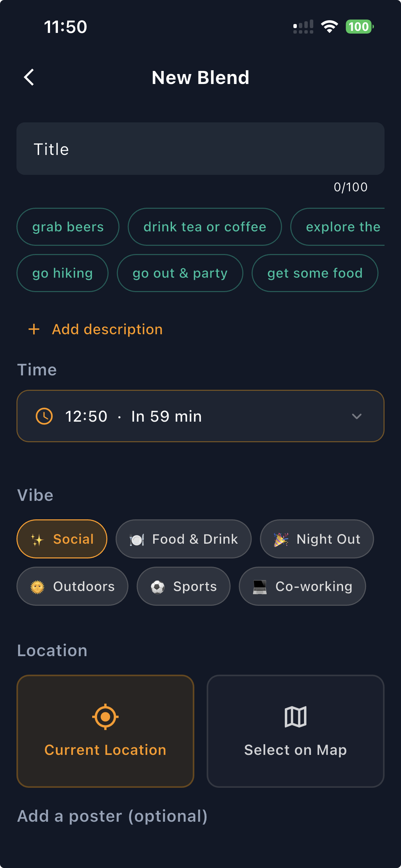Select the Food & Drink vibe
401x868 pixels.
tap(183, 539)
